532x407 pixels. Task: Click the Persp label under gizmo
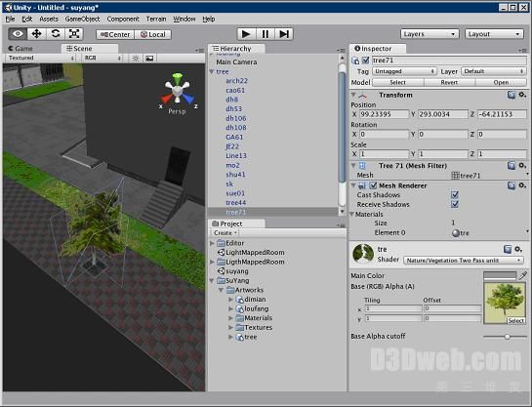pos(177,111)
